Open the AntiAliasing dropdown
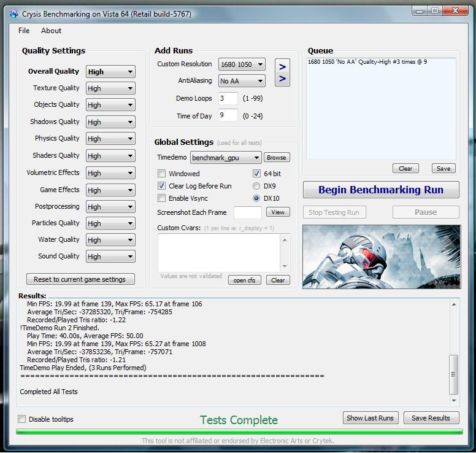This screenshot has width=476, height=453. pyautogui.click(x=242, y=81)
